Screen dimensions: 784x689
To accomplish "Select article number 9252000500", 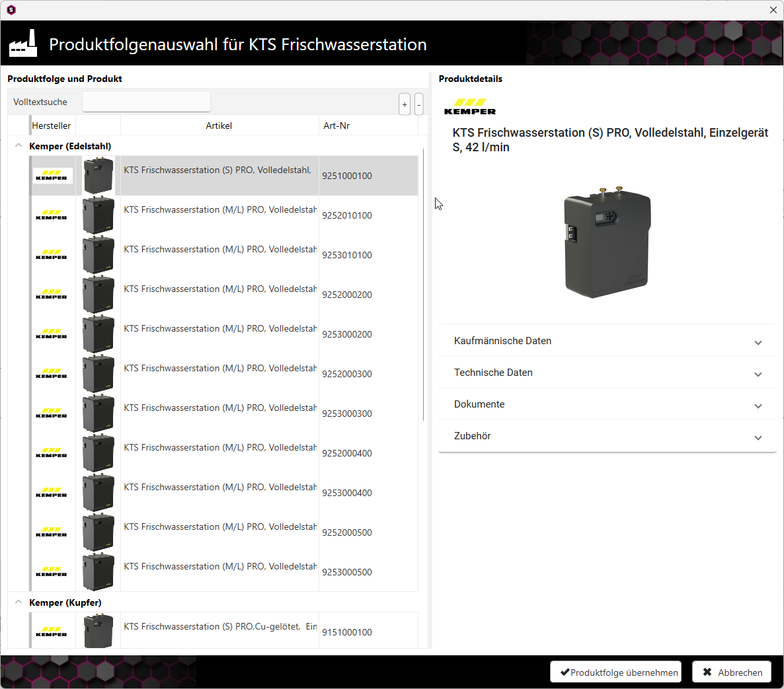I will click(347, 532).
